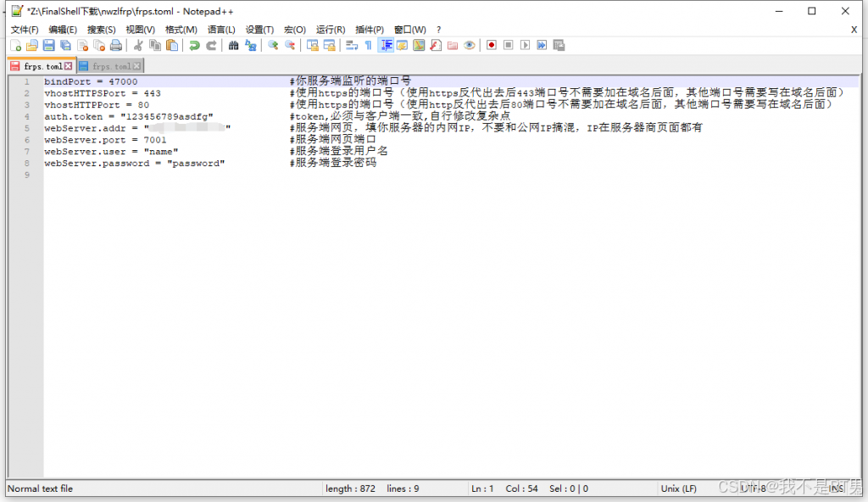Click the Open file folder icon
This screenshot has width=868, height=502.
(x=32, y=46)
